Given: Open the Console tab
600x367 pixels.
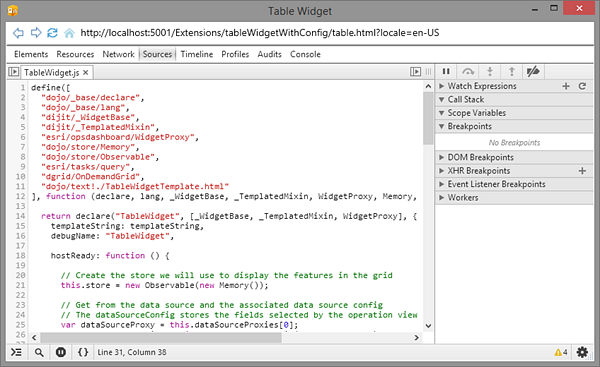Looking at the screenshot, I should pos(305,54).
